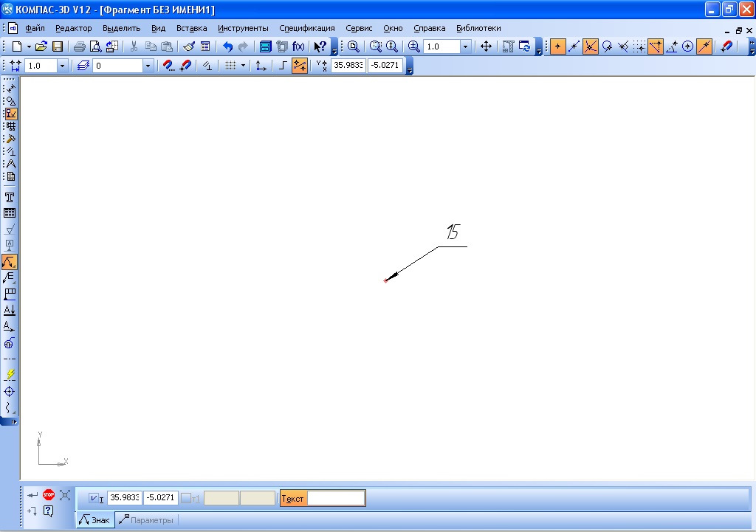Open the variables f(x) panel
756x532 pixels.
pyautogui.click(x=298, y=46)
